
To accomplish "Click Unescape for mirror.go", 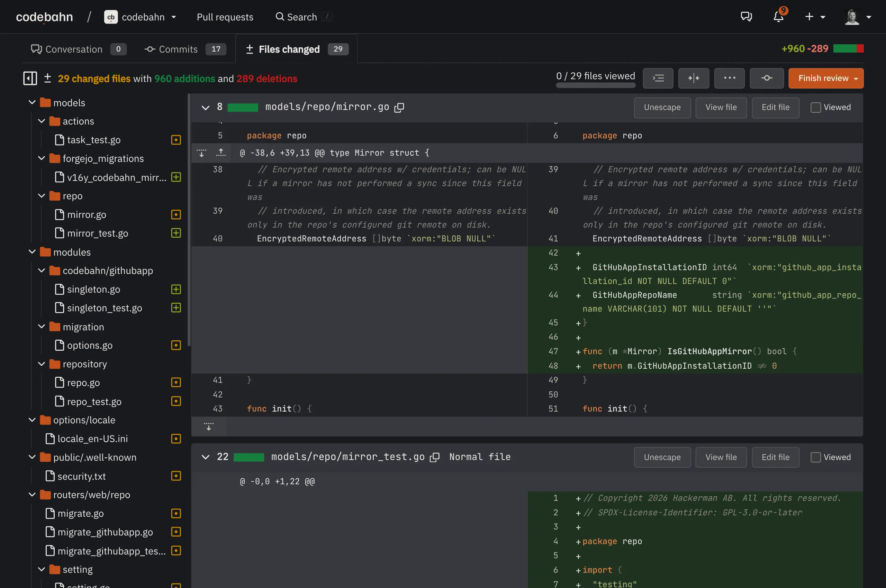I will (x=662, y=108).
